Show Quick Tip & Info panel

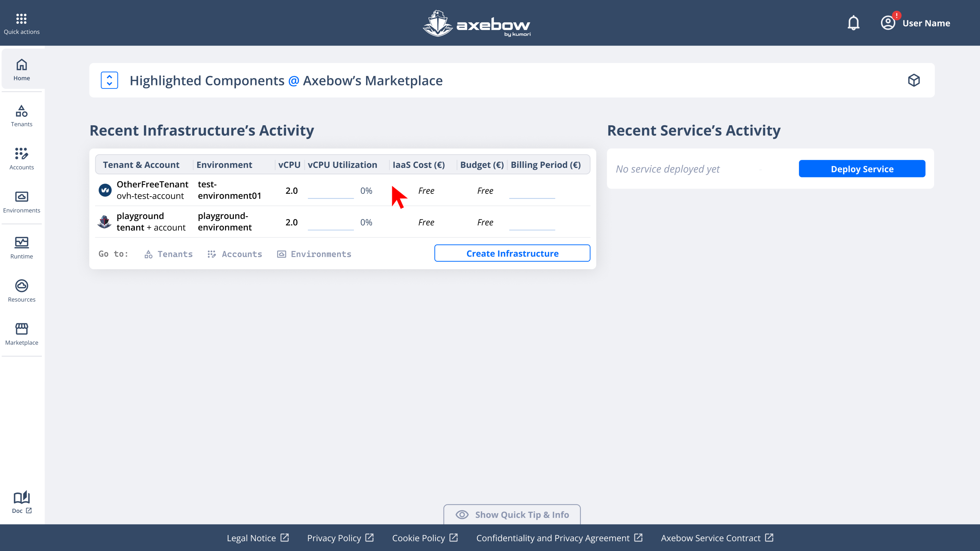512,515
